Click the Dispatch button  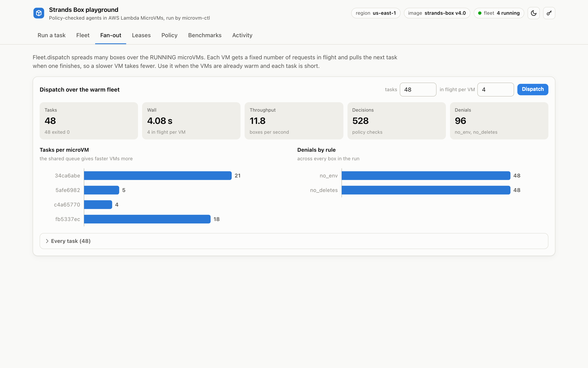(x=533, y=89)
